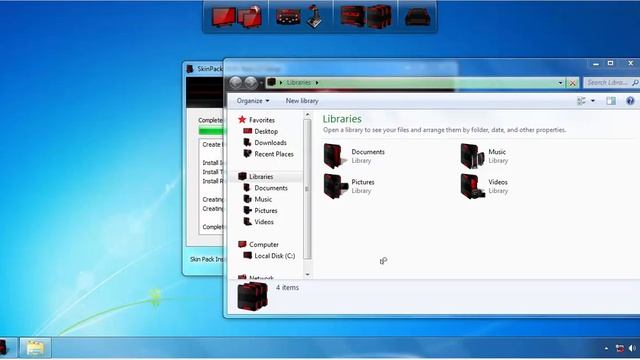Click the Start button on taskbar

(3, 347)
